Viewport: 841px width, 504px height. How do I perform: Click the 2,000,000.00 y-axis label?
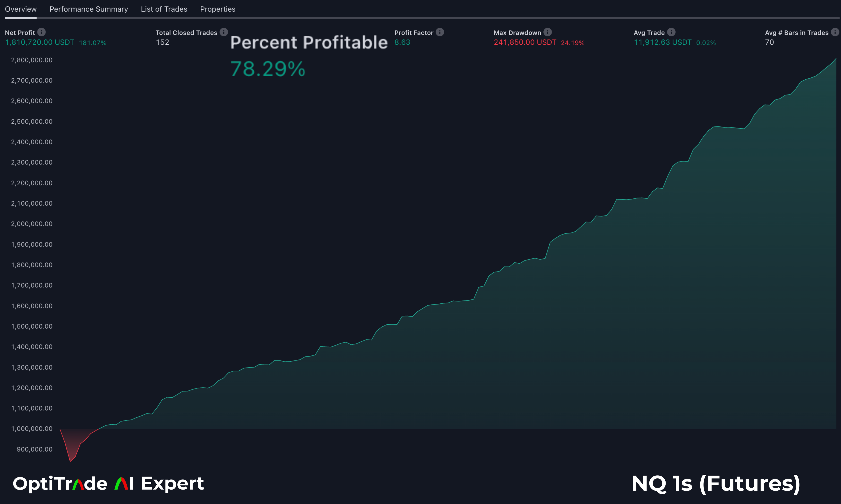tap(32, 224)
